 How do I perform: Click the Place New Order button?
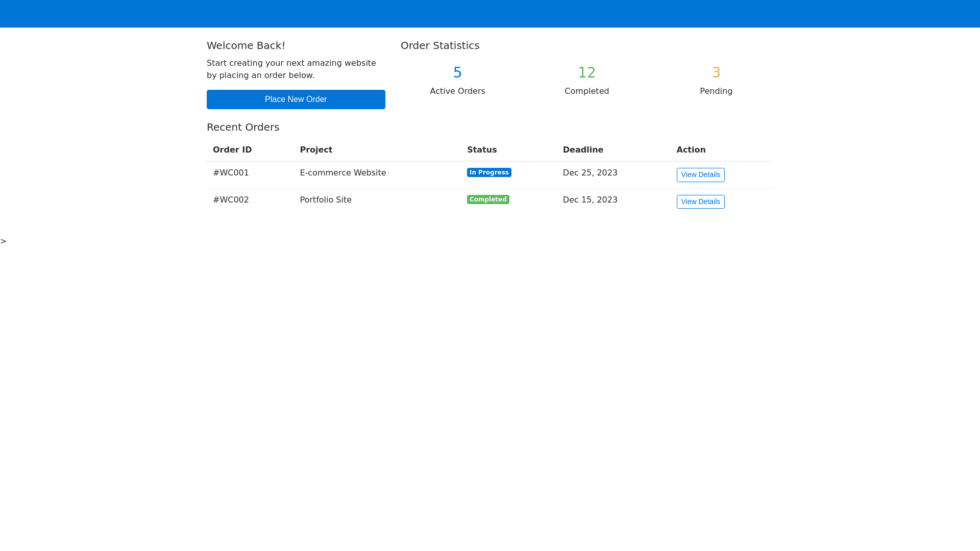(x=296, y=99)
